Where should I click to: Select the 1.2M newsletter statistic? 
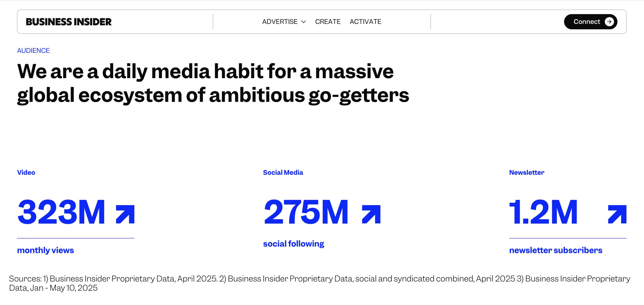coord(543,212)
